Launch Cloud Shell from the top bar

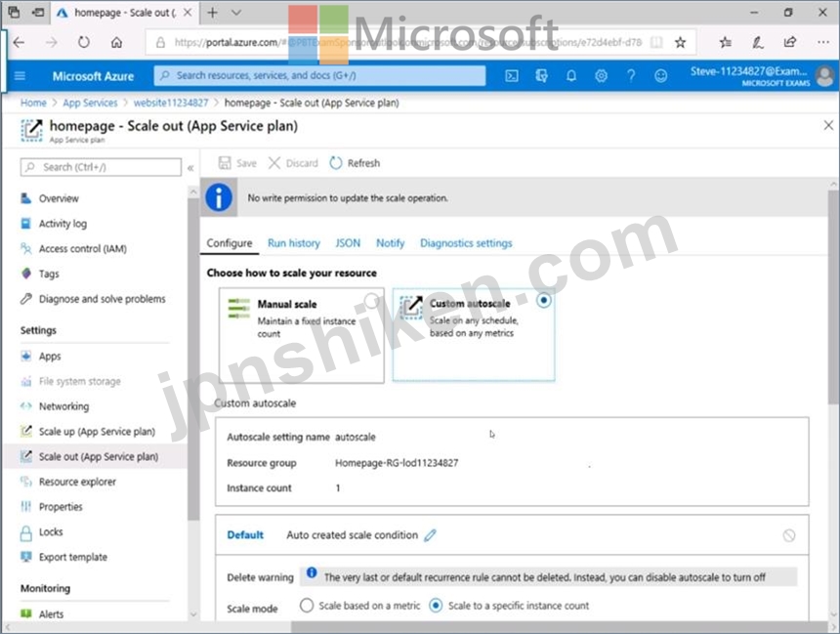click(x=512, y=75)
